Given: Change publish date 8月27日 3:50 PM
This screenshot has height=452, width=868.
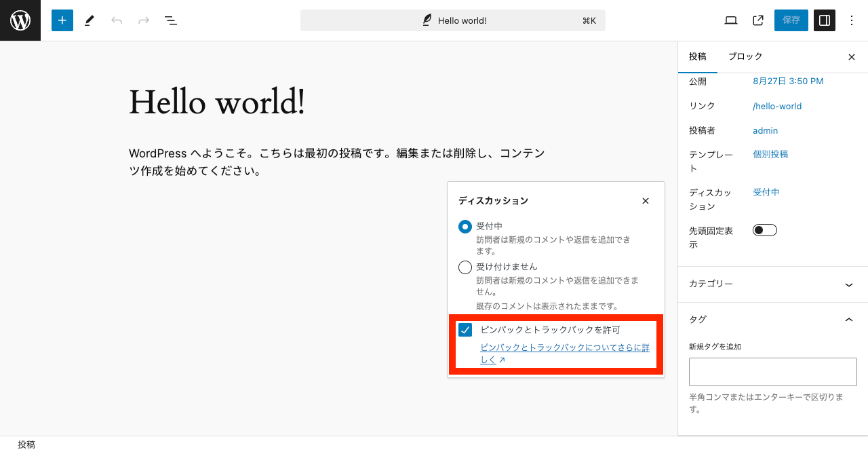Looking at the screenshot, I should (x=788, y=81).
